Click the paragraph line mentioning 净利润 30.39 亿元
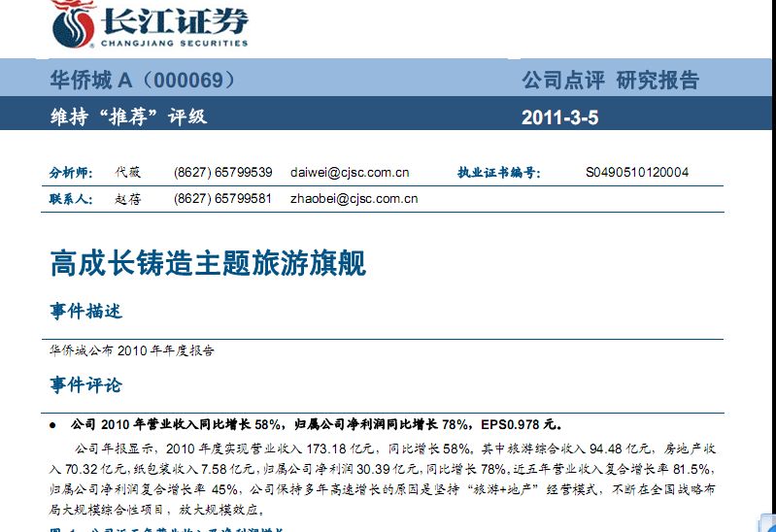 coord(382,469)
